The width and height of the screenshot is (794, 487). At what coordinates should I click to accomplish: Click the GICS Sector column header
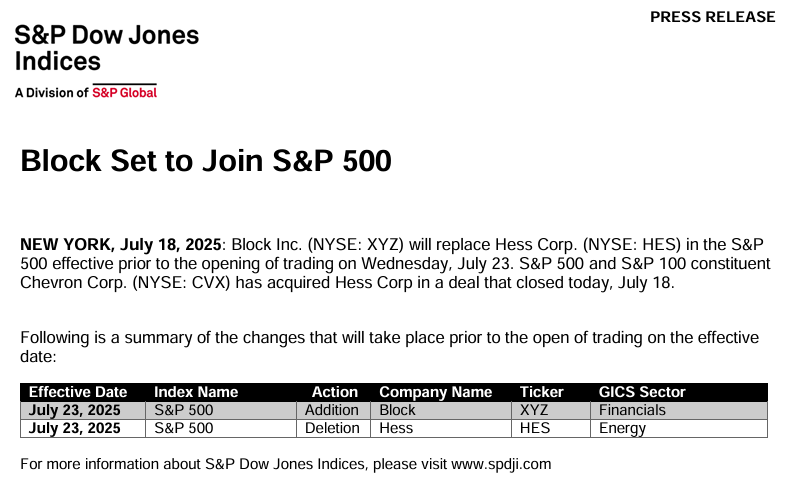coord(642,392)
